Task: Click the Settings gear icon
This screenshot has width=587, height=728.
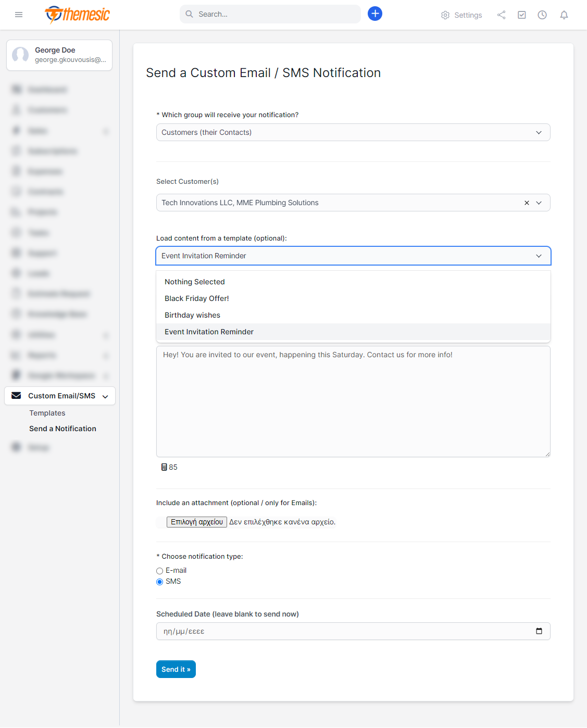Action: pos(445,15)
